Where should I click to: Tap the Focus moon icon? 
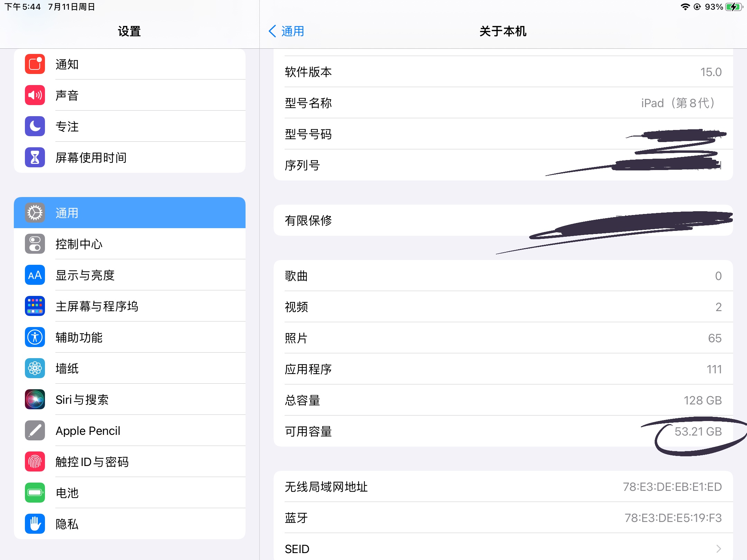35,127
